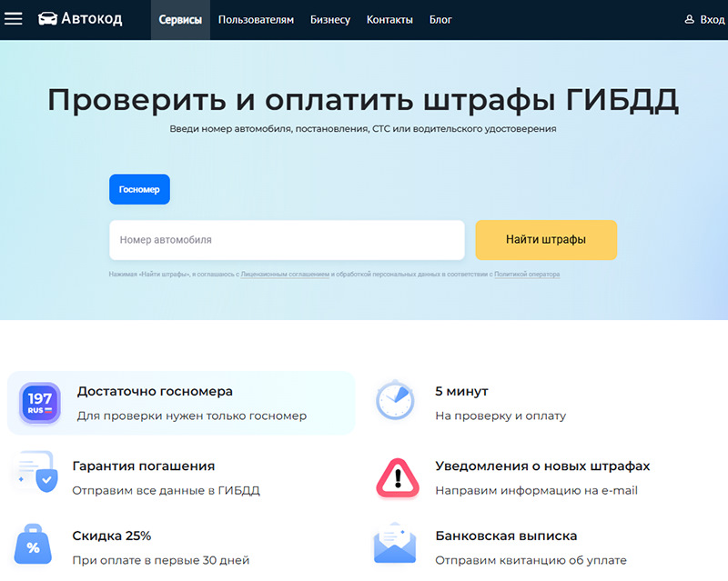Click the Гарантия погашения heading
Viewport: 728px width, 581px height.
click(x=144, y=466)
